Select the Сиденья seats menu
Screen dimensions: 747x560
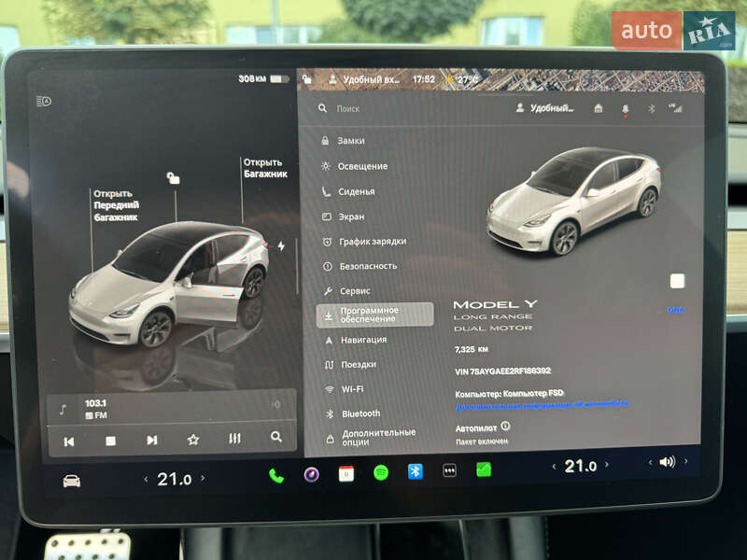coord(348,191)
